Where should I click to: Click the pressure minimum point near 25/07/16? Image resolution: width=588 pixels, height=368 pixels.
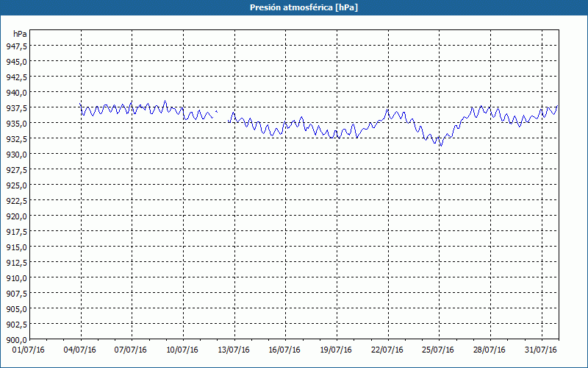(442, 146)
